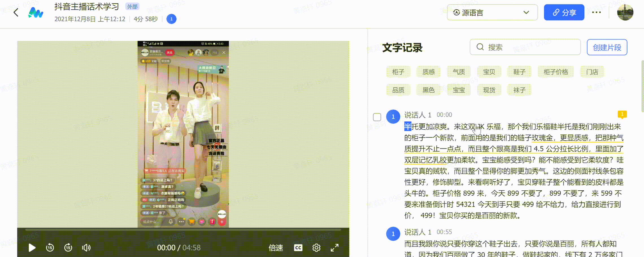Click the transcript 搜索 search field

pos(525,47)
